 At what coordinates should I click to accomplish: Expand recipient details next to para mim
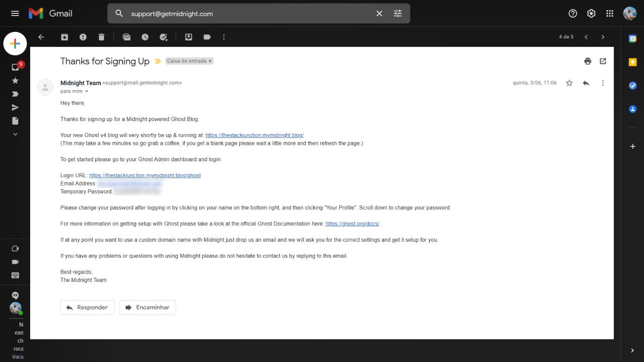click(87, 91)
